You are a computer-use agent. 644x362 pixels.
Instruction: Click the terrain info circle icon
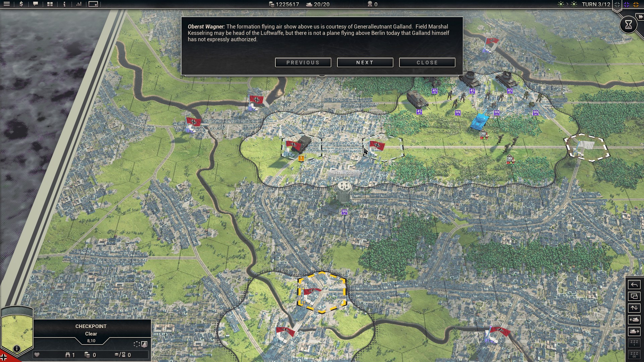tap(16, 349)
